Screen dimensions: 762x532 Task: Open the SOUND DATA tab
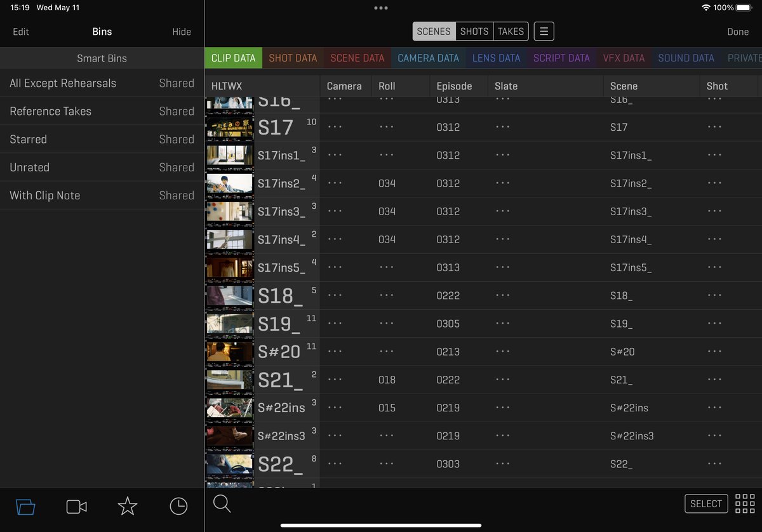click(686, 58)
